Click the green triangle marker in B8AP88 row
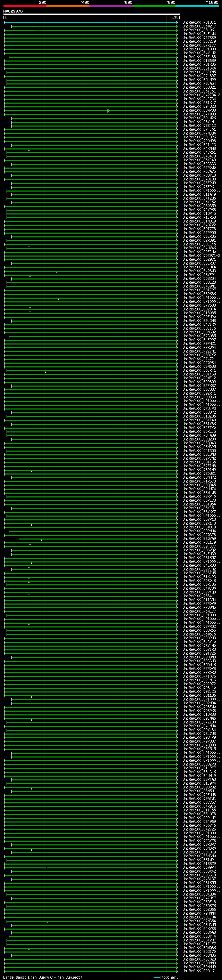This screenshot has width=222, height=980. [109, 111]
